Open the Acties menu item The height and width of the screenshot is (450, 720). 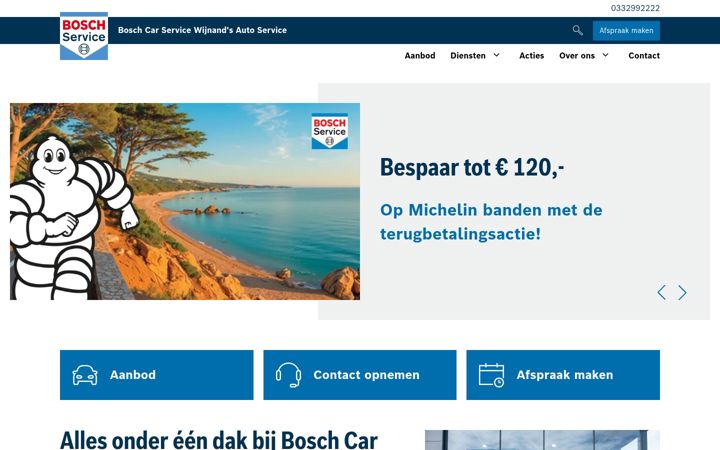click(x=531, y=56)
